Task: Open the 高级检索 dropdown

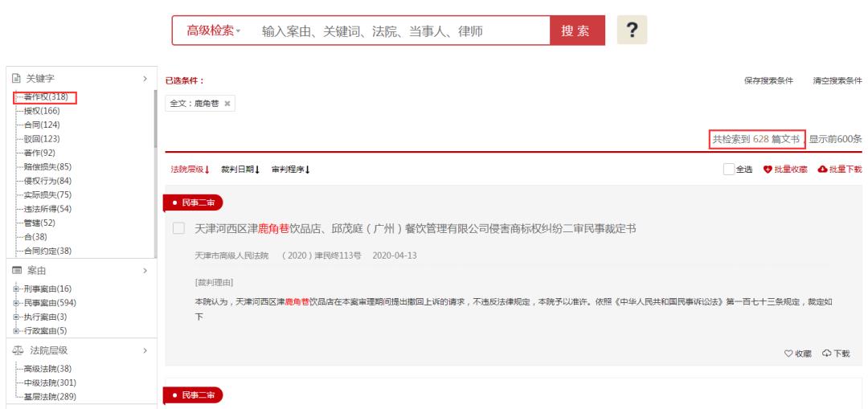Action: pyautogui.click(x=213, y=31)
